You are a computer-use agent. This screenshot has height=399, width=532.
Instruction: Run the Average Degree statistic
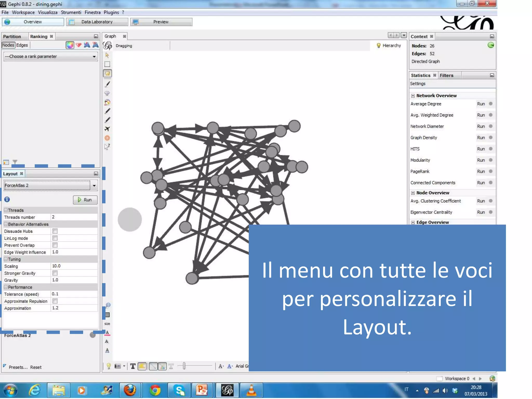(481, 104)
